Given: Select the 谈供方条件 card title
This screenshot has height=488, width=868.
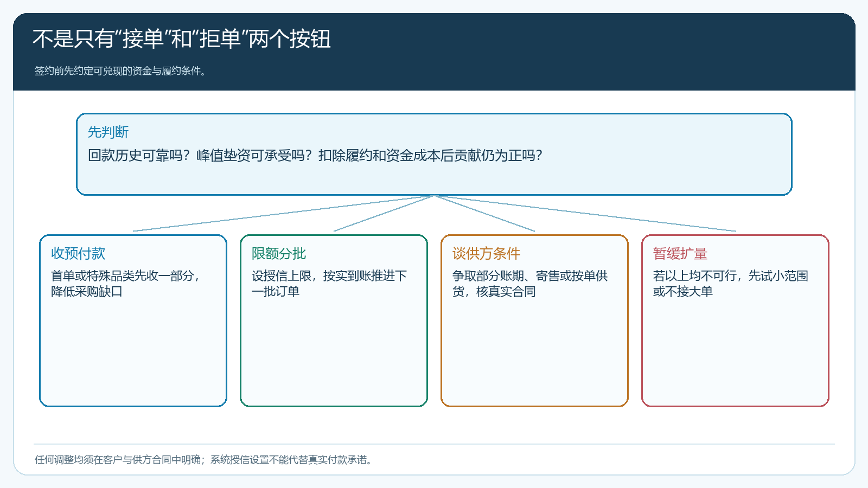Looking at the screenshot, I should pyautogui.click(x=486, y=253).
